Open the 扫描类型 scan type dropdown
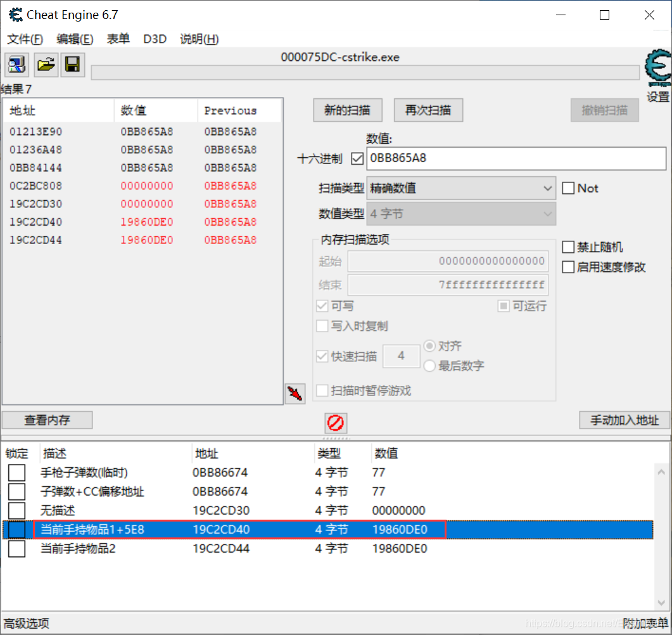Viewport: 672px width, 635px height. [461, 188]
